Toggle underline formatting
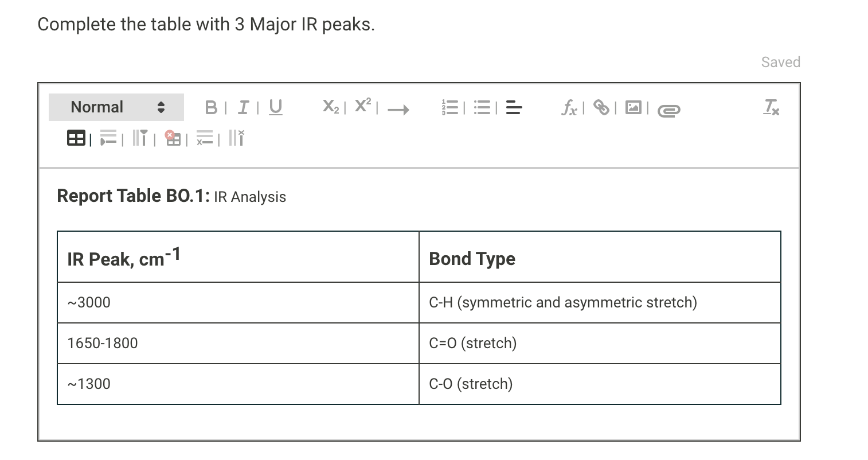This screenshot has width=868, height=460. (275, 107)
